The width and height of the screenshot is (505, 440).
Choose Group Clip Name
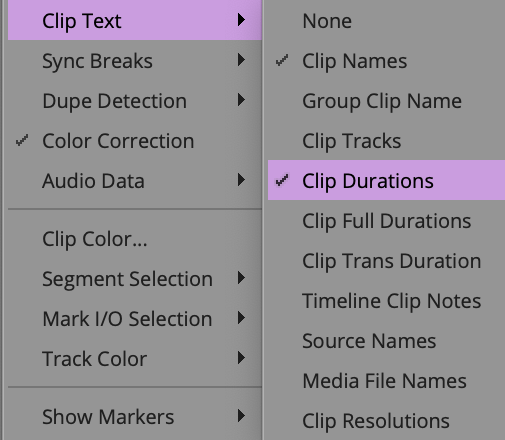pos(386,100)
